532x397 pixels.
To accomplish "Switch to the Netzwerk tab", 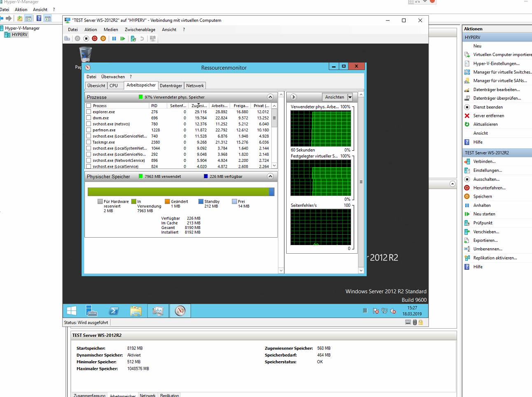I will pyautogui.click(x=195, y=86).
